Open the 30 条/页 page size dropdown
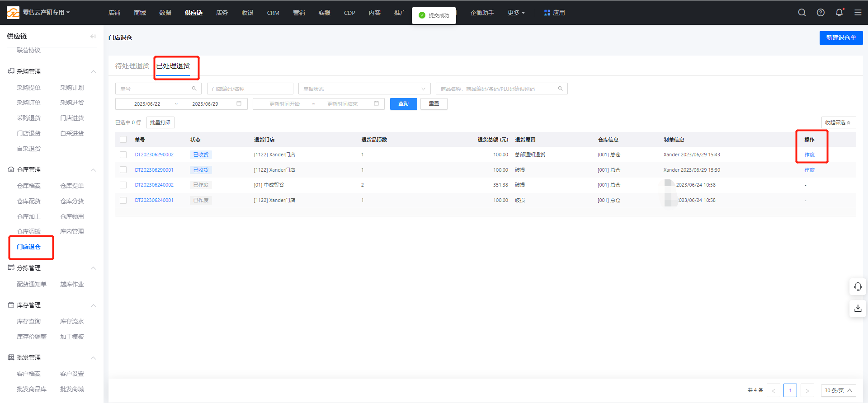Image resolution: width=868 pixels, height=403 pixels. [838, 390]
